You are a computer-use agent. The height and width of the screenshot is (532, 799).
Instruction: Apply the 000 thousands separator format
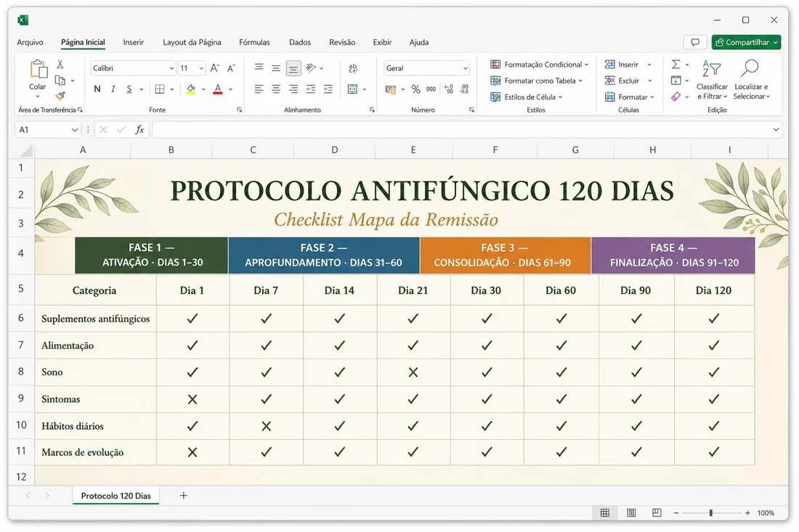(431, 89)
